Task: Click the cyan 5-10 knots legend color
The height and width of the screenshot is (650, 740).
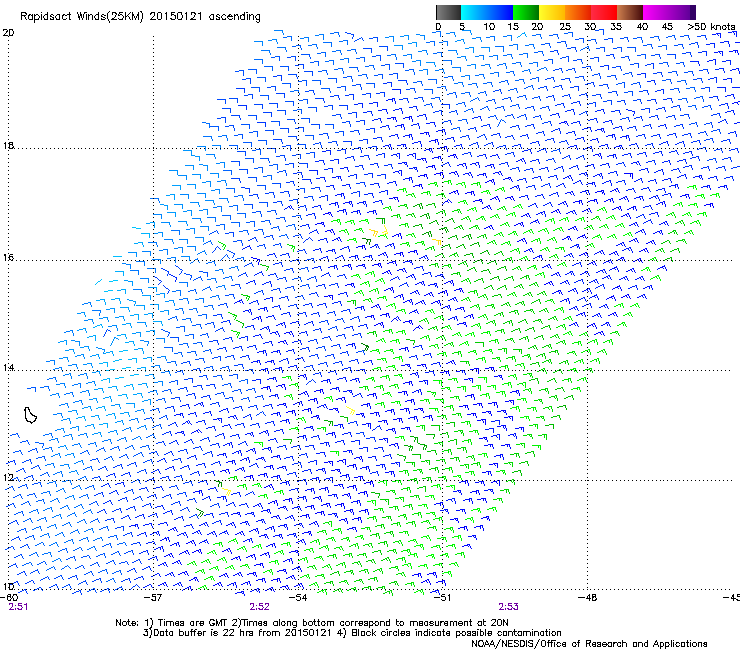Action: 474,12
